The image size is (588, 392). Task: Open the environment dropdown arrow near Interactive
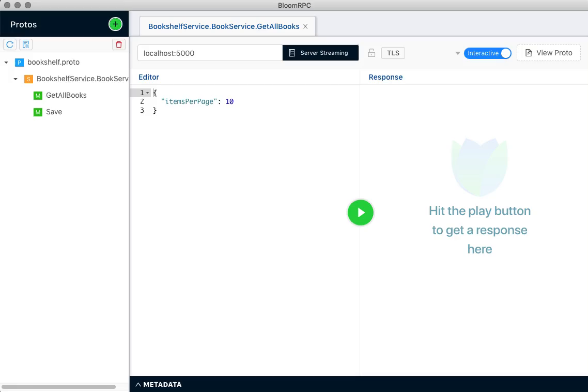click(x=458, y=53)
